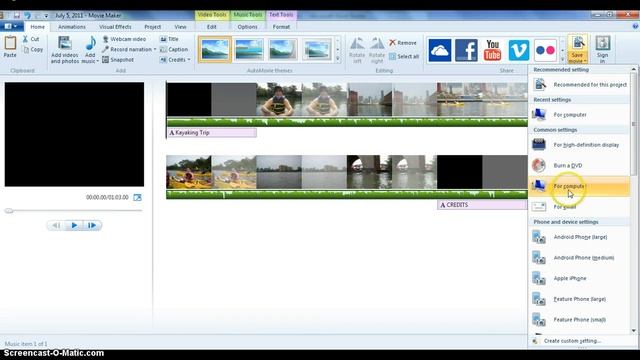Choose Android Phone (medium) setting

pyautogui.click(x=579, y=258)
